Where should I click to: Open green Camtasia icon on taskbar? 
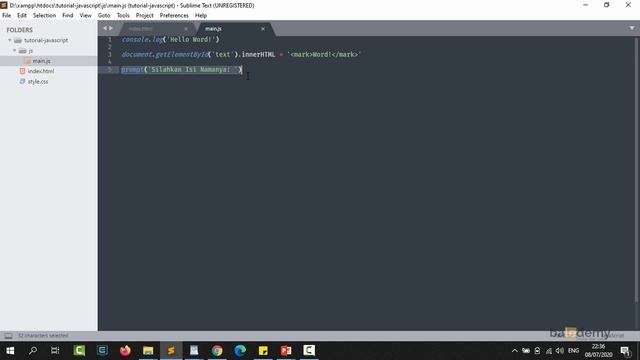(x=79, y=351)
